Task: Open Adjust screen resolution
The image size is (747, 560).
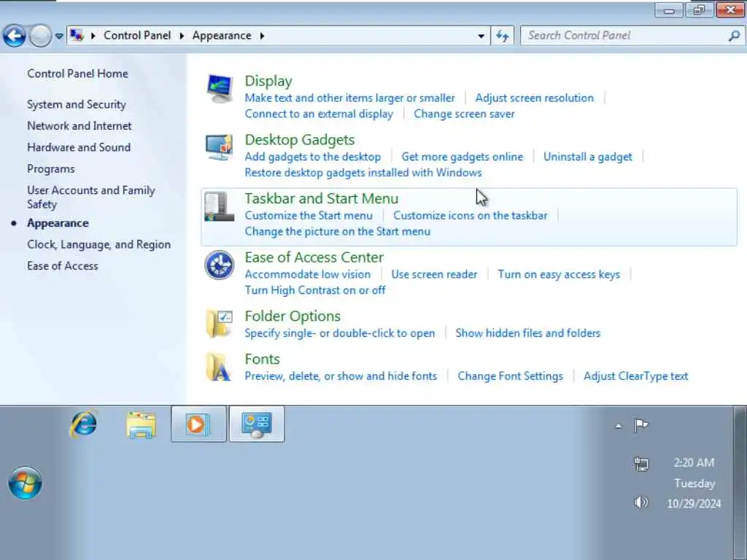Action: pos(535,98)
